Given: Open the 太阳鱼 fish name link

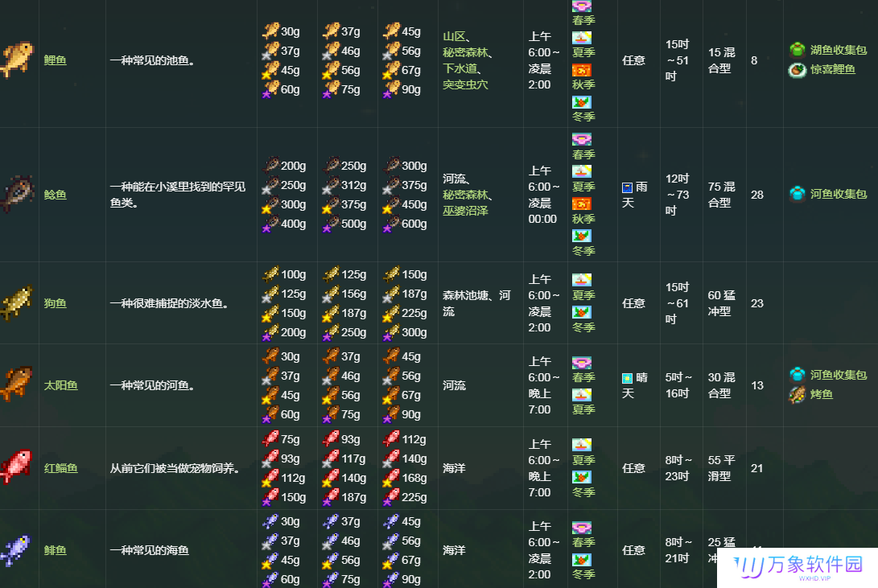Looking at the screenshot, I should coord(60,385).
